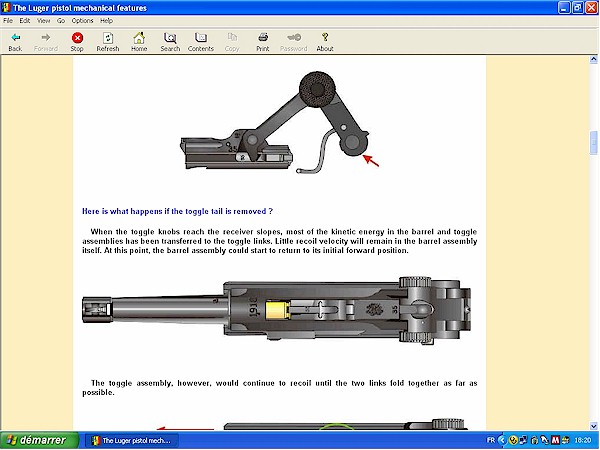Click the scrollbar down arrow
600x450 pixels.
click(x=593, y=426)
